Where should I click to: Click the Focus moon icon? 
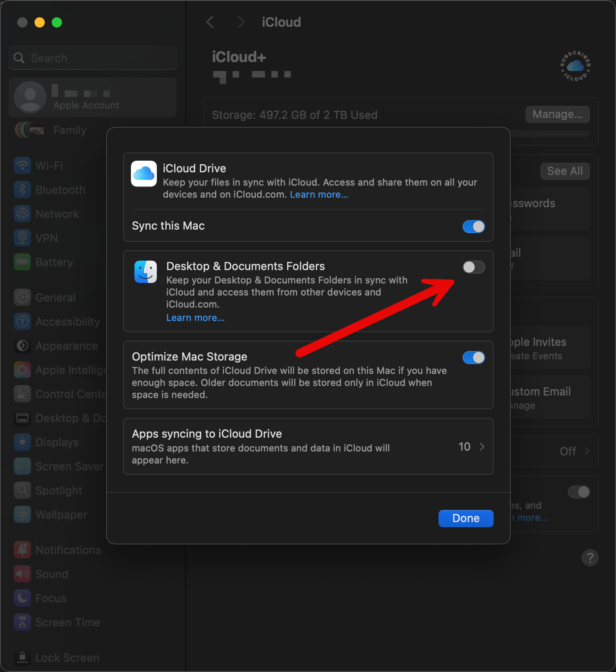point(22,598)
